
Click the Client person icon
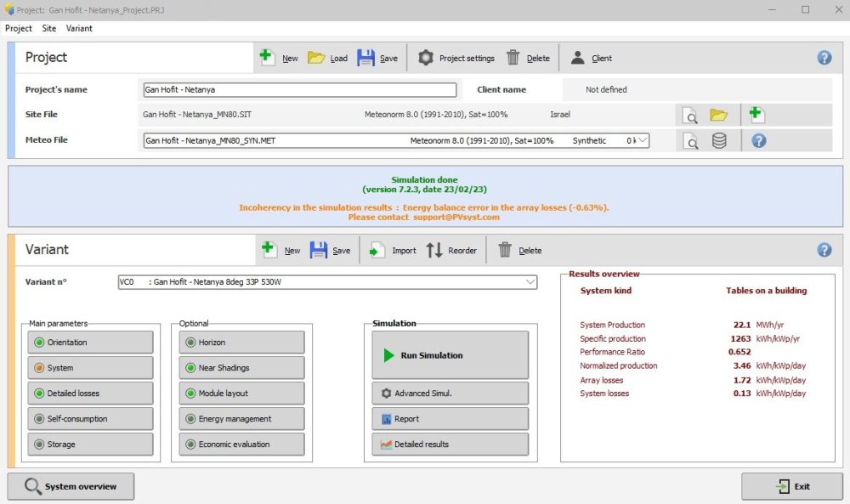pyautogui.click(x=578, y=58)
